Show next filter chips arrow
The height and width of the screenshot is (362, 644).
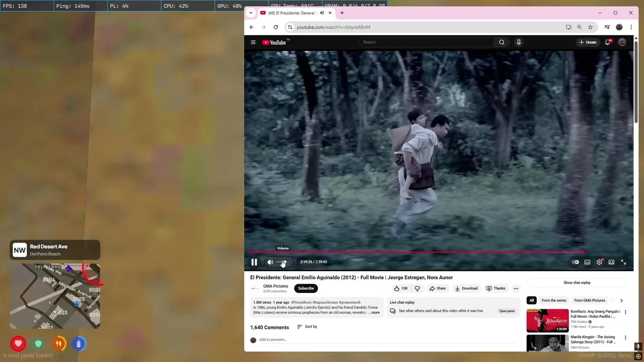tap(621, 301)
